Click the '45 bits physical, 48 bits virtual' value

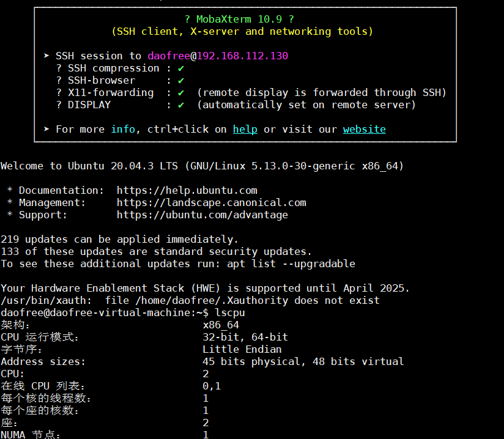(x=303, y=361)
